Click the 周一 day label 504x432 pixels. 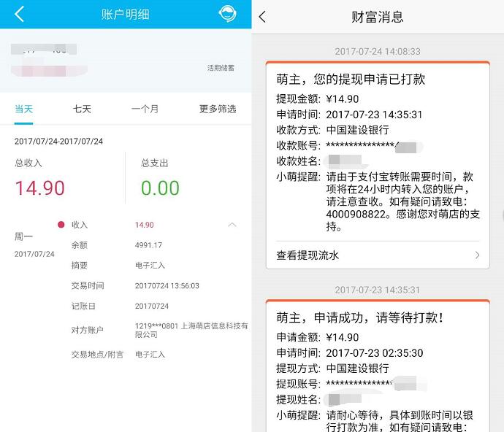[23, 236]
